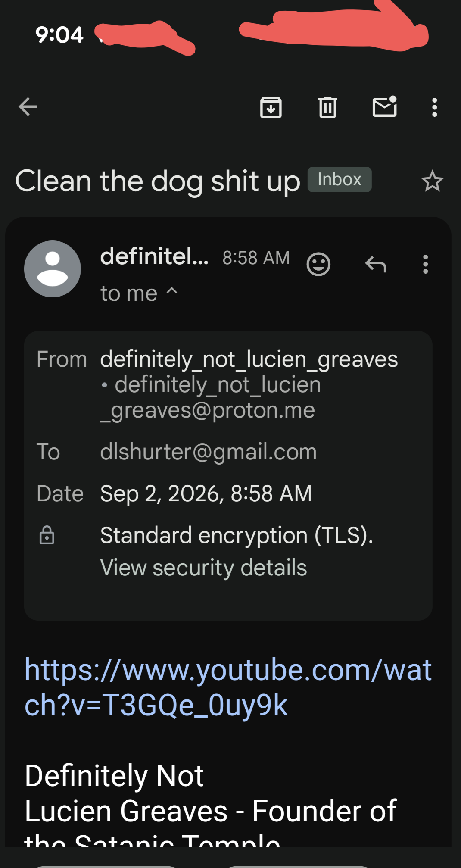Add an emoji reaction to the message

coord(318,264)
